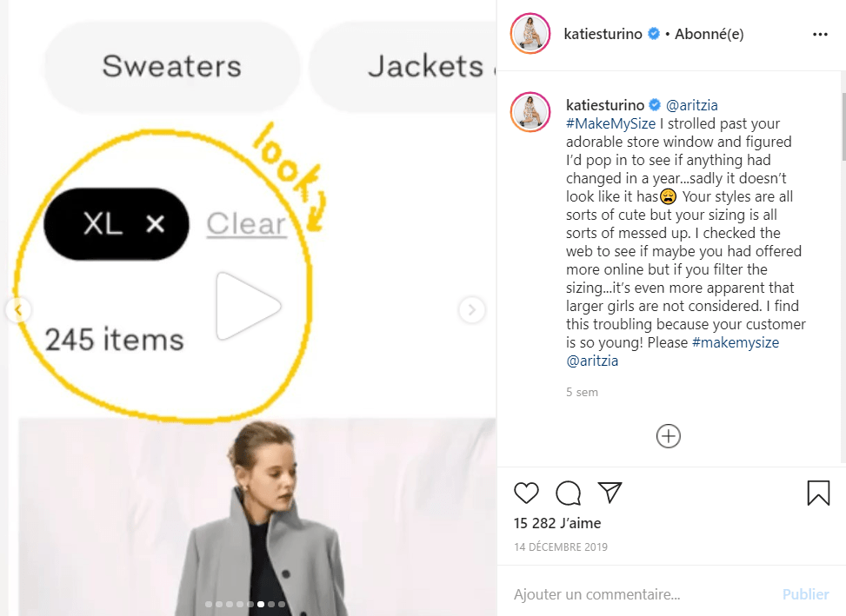Open lowercase #makemysize hashtag at caption end
Image resolution: width=846 pixels, height=616 pixels.
736,342
